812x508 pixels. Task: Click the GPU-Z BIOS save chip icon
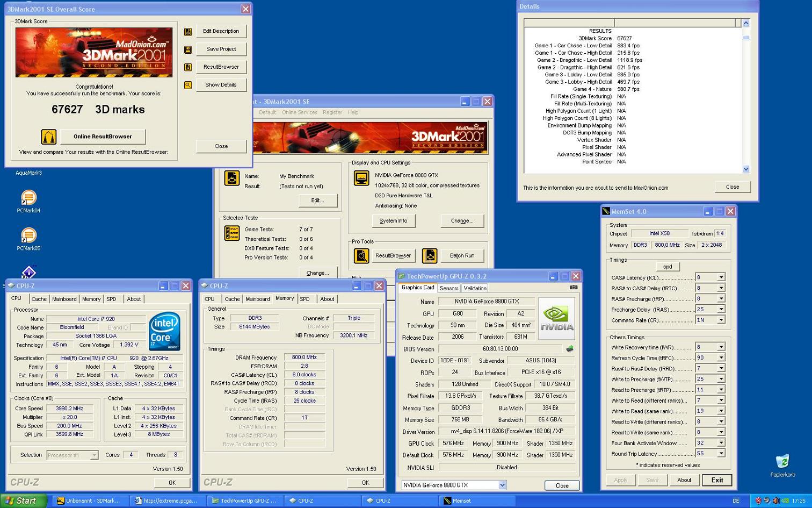tap(570, 349)
